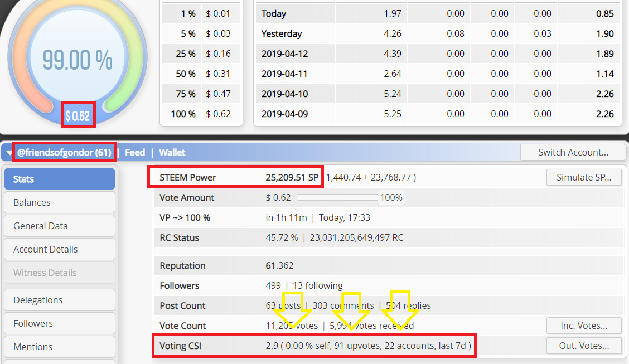Click the 1.90 total in Yesterday row
This screenshot has height=364, width=629.
605,33
